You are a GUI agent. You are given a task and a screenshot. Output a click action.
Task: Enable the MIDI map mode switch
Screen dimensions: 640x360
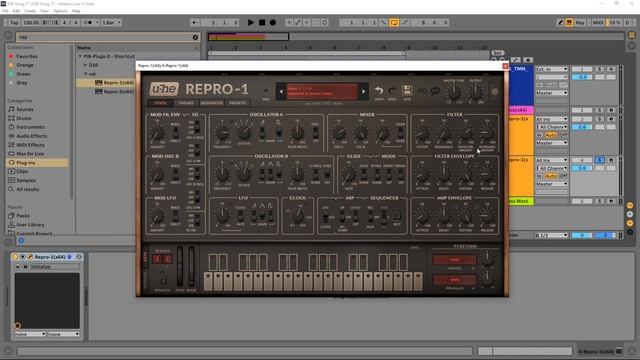(598, 22)
